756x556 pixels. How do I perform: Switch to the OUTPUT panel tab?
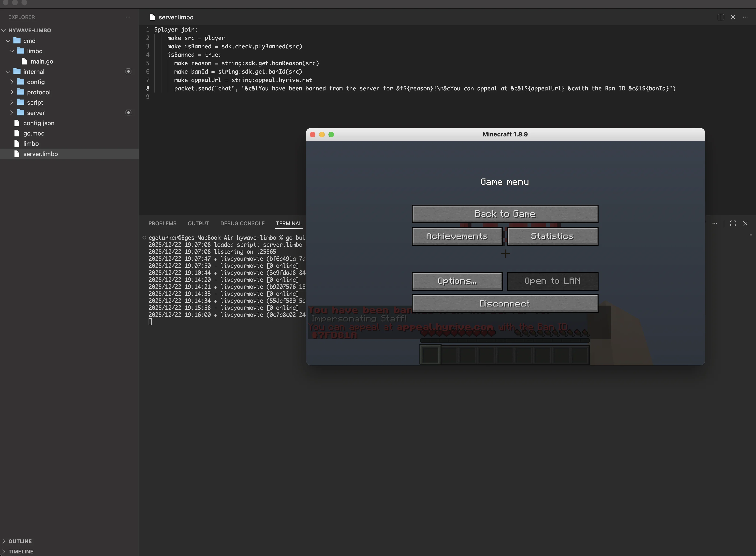tap(198, 224)
